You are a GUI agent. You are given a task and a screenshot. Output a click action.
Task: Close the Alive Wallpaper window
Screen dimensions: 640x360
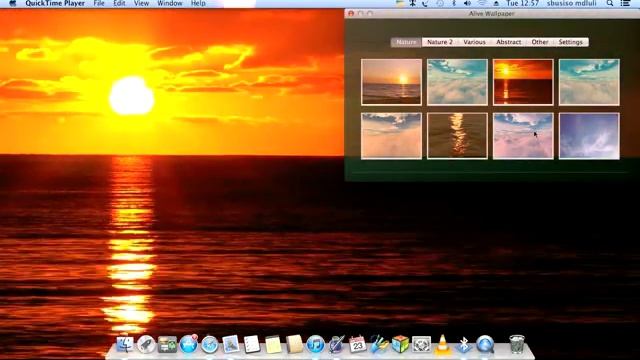(351, 13)
